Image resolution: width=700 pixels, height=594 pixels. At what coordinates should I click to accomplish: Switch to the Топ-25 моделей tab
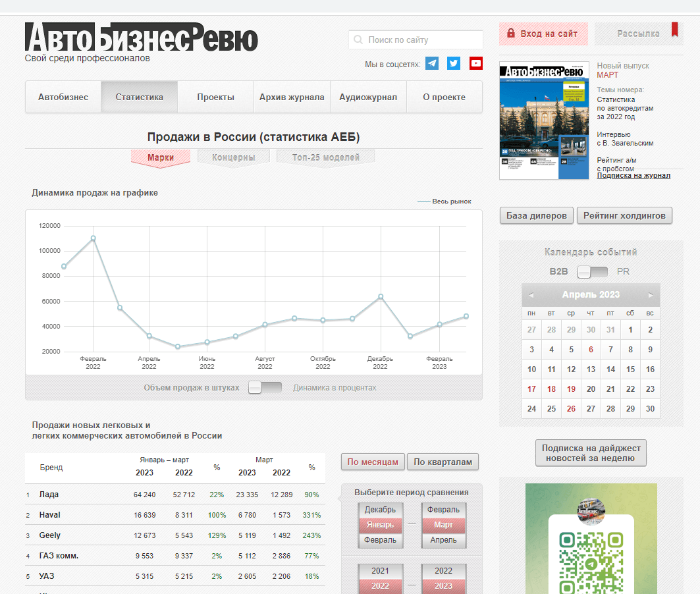(x=326, y=158)
